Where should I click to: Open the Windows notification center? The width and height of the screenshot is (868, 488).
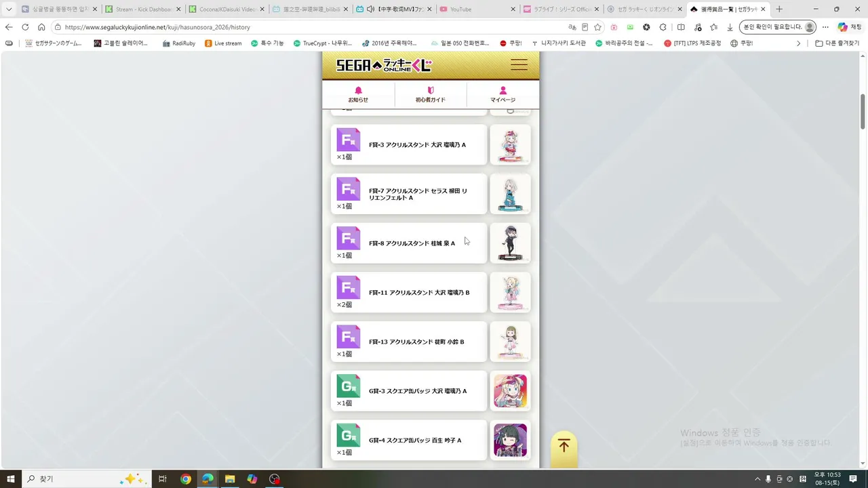[x=853, y=479]
